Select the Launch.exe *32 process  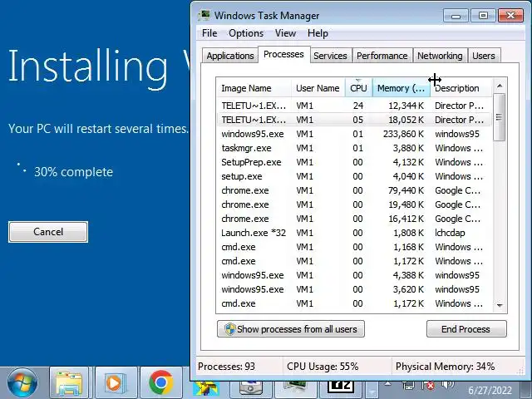[x=354, y=233]
